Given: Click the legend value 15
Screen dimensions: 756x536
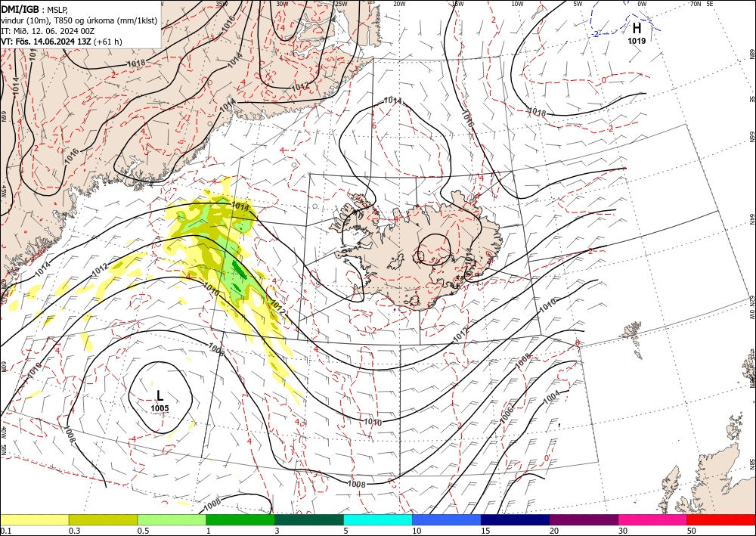Looking at the screenshot, I should tap(485, 531).
